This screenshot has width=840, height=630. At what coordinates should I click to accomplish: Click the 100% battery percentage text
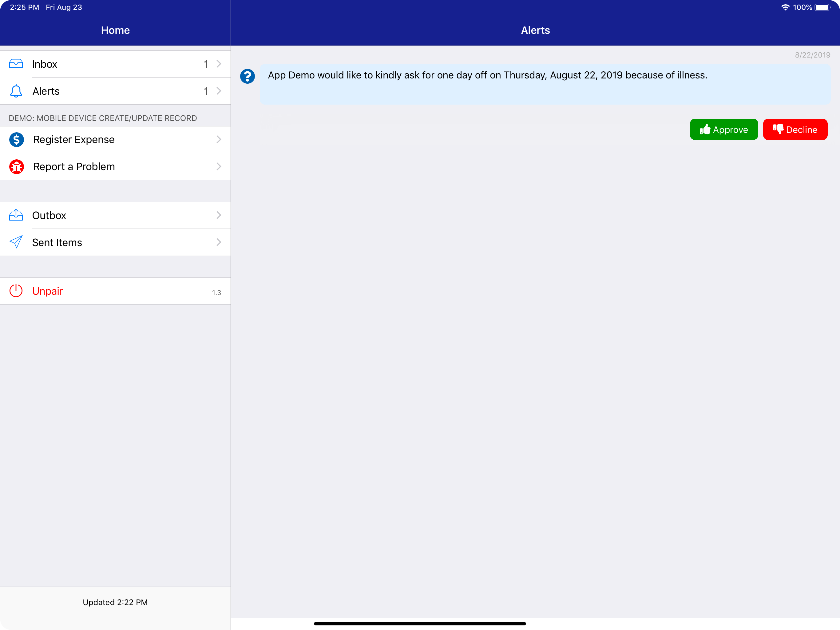pyautogui.click(x=802, y=7)
